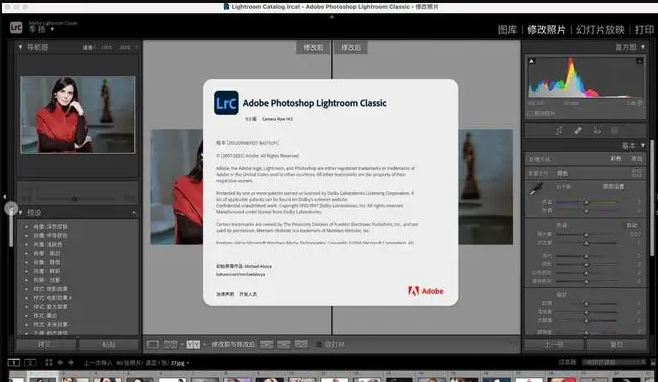Select the Healing brush tool
The width and height of the screenshot is (658, 382).
[578, 131]
